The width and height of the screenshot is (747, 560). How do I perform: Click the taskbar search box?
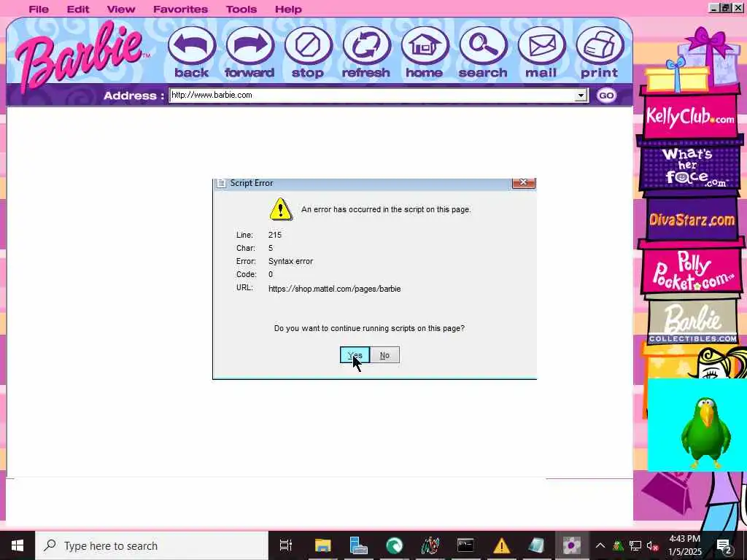pos(152,545)
